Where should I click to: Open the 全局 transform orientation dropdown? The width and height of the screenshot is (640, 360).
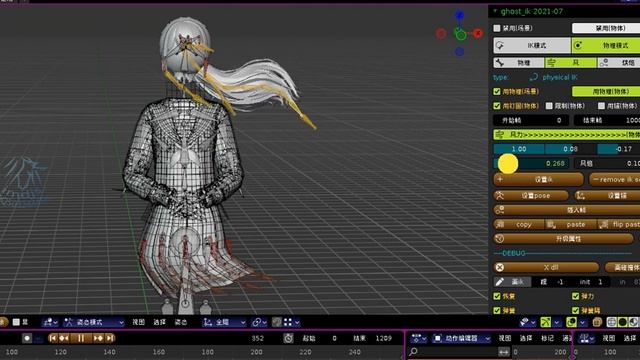[224, 322]
